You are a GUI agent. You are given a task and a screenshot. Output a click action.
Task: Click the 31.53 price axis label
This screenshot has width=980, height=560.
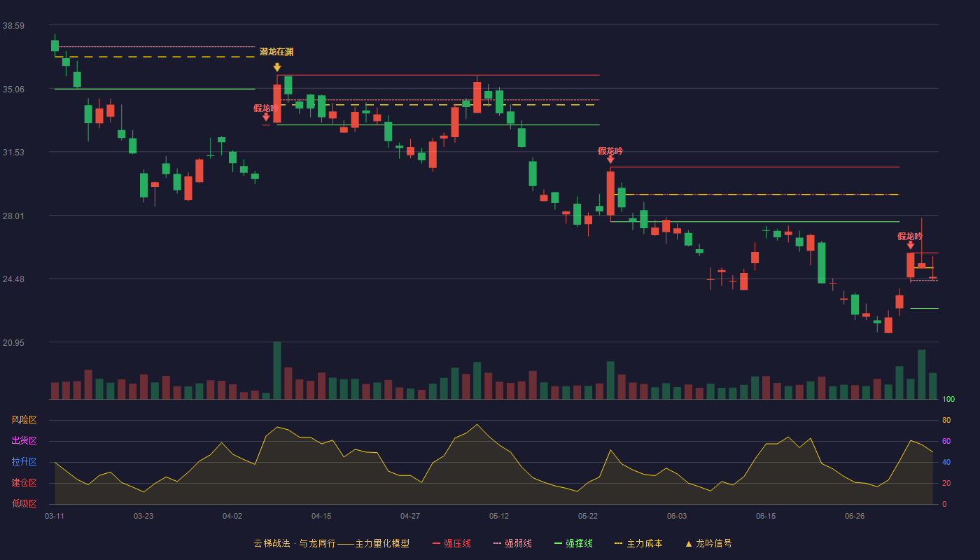click(13, 152)
